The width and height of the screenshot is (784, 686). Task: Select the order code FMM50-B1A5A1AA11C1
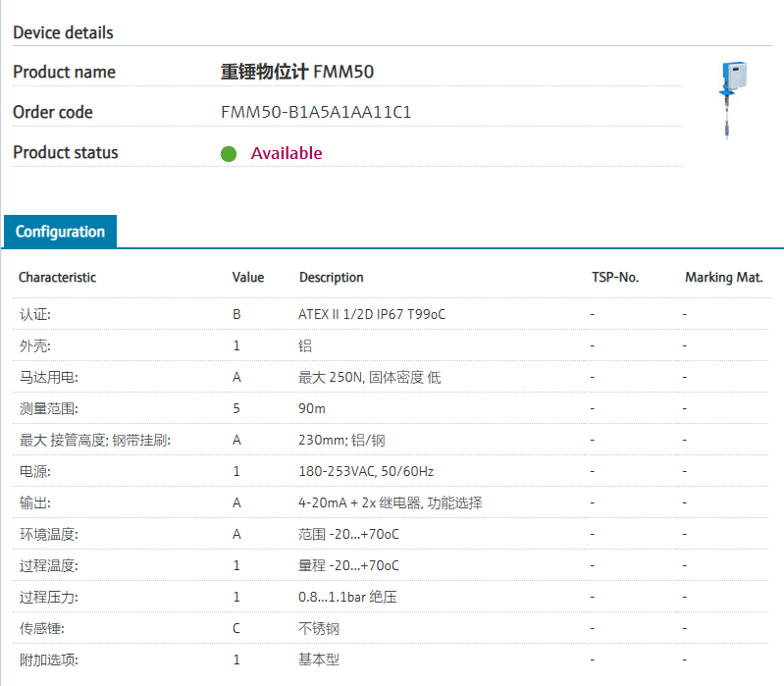pyautogui.click(x=316, y=112)
